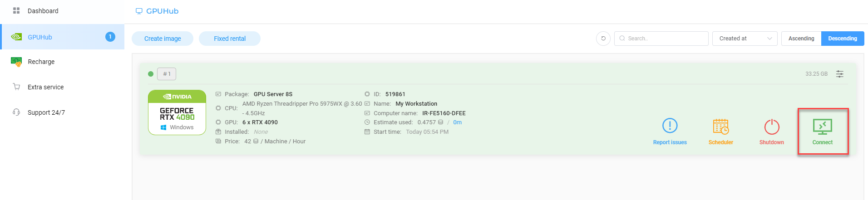The height and width of the screenshot is (200, 868).
Task: Select Descending sort order
Action: click(x=842, y=39)
